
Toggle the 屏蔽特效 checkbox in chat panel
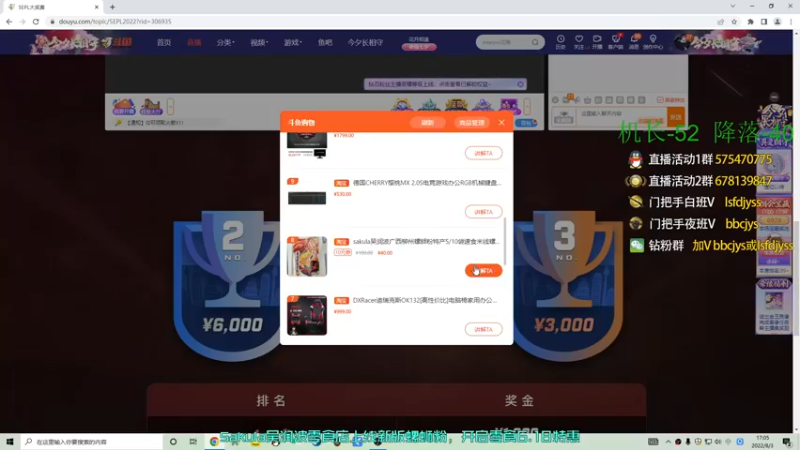tap(660, 100)
